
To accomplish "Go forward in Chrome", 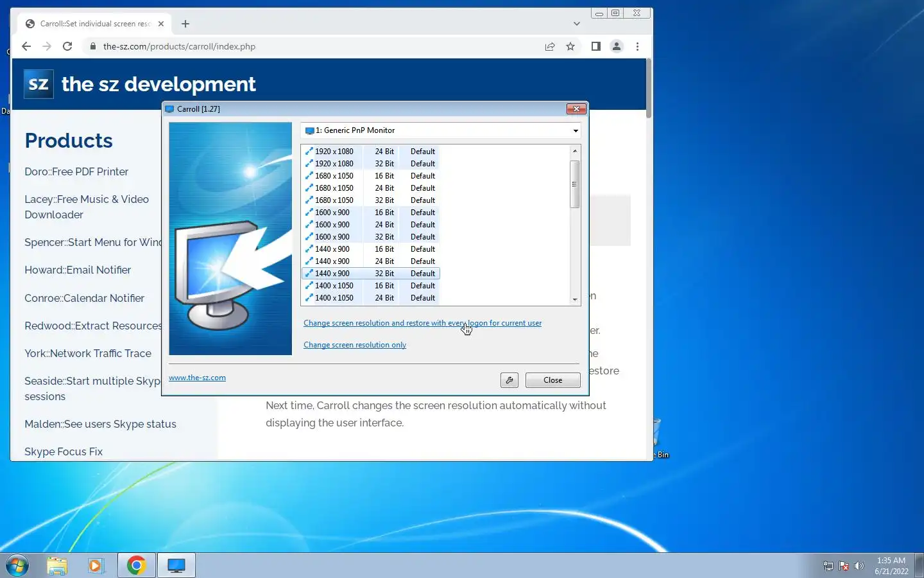I will (47, 46).
